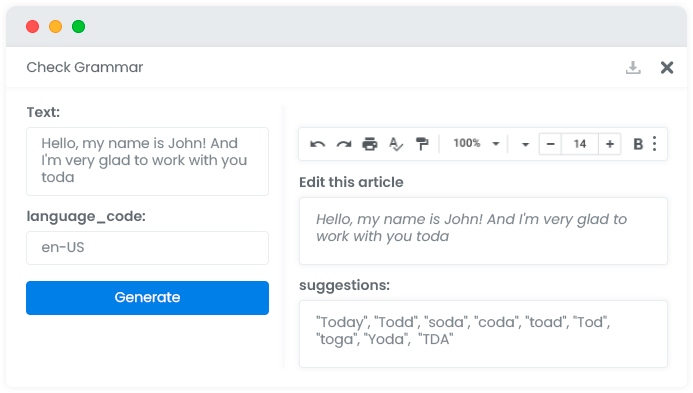Click the Generate button
Screen dimensions: 693x393
pos(147,298)
